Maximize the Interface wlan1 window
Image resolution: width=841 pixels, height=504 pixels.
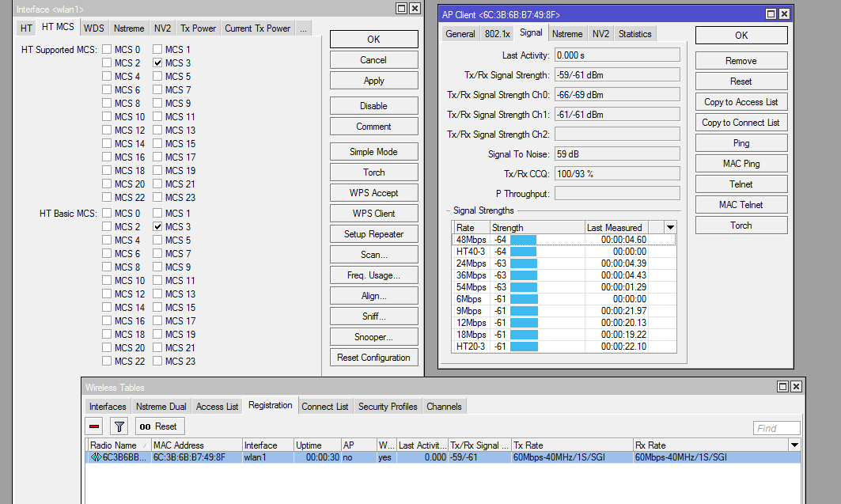point(401,9)
